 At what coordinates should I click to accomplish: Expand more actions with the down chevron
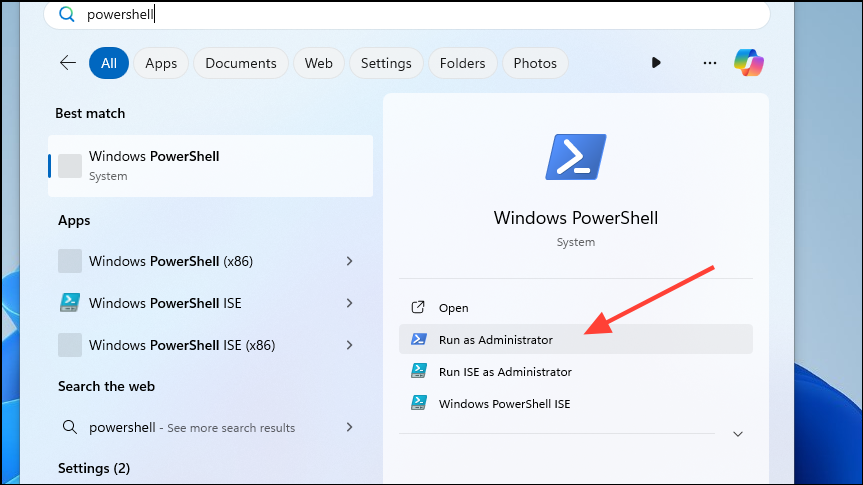(x=738, y=434)
